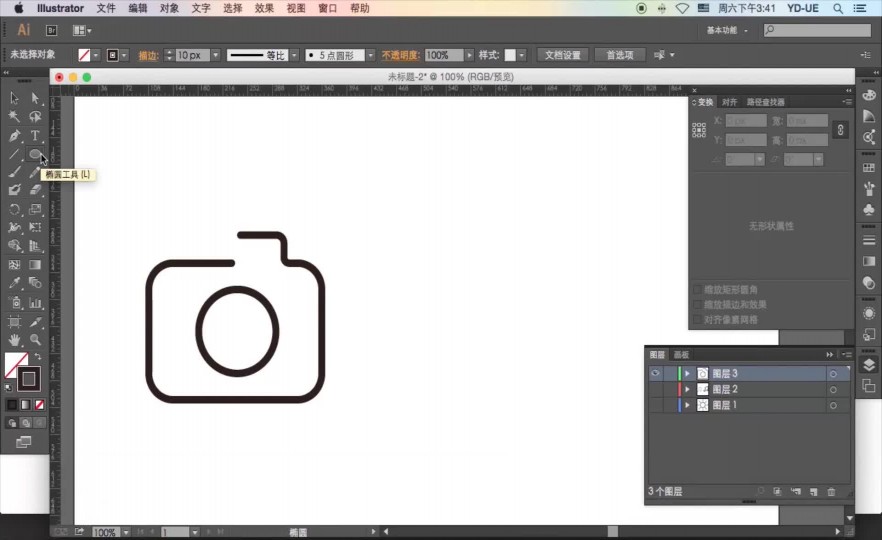Screen dimensions: 882x540
Task: Activate the Artboard tool
Action: click(14, 322)
